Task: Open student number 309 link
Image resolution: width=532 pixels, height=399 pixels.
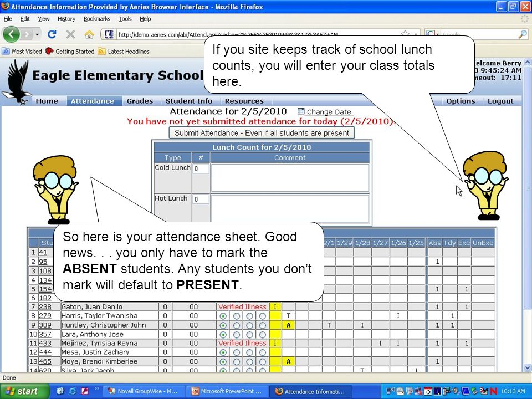Action: [x=45, y=325]
